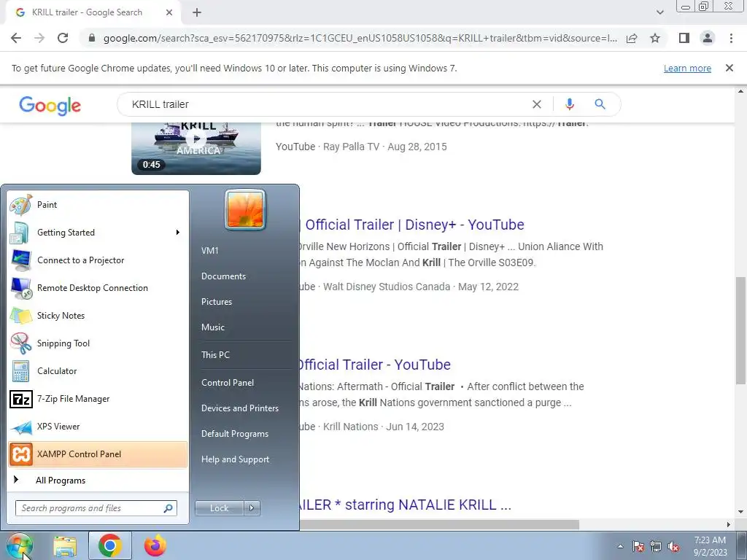Open Chrome side panel
Viewport: 747px width, 560px height.
pyautogui.click(x=684, y=38)
